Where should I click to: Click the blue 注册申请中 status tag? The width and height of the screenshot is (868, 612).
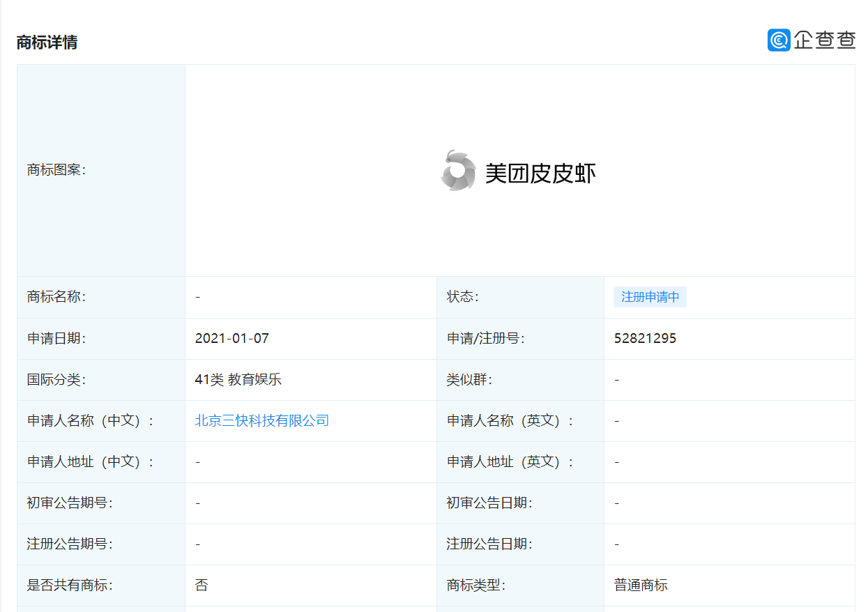(x=650, y=297)
